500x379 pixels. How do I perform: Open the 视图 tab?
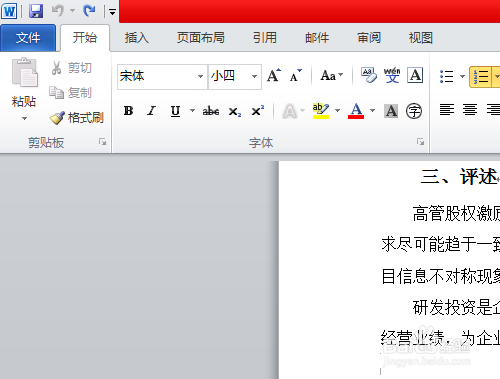421,38
